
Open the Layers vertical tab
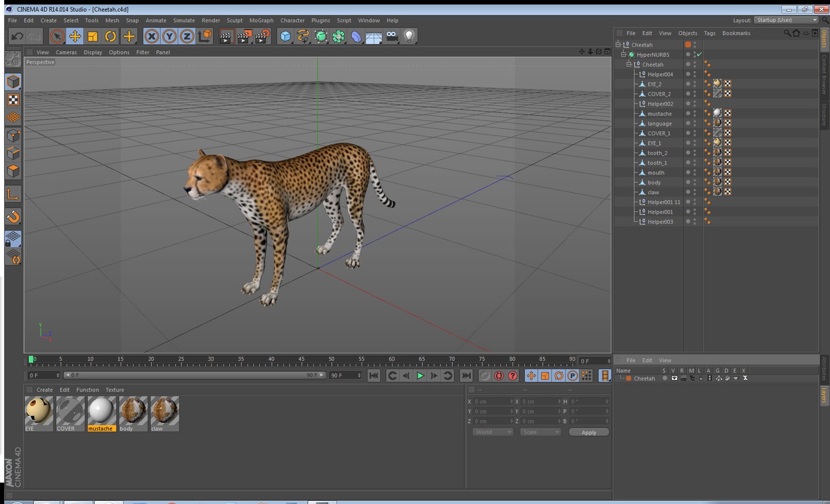[824, 395]
